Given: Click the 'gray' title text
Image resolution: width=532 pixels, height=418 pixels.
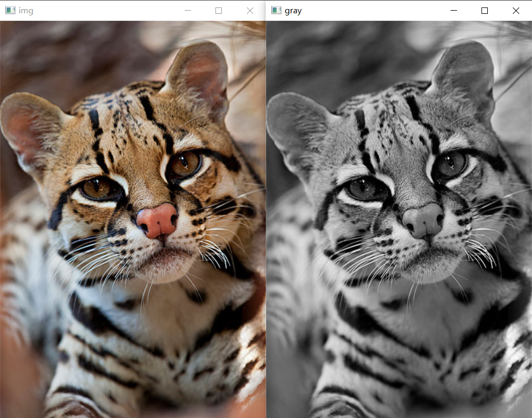Looking at the screenshot, I should (293, 11).
